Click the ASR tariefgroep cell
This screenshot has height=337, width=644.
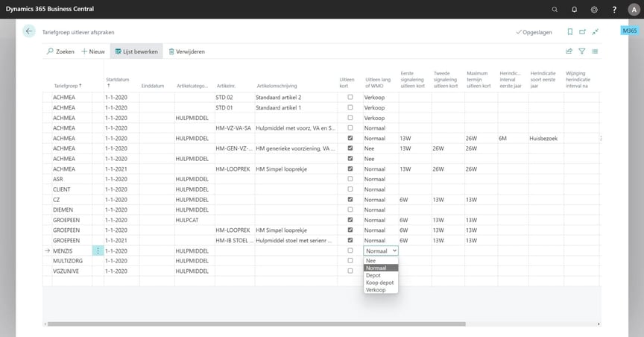click(72, 179)
